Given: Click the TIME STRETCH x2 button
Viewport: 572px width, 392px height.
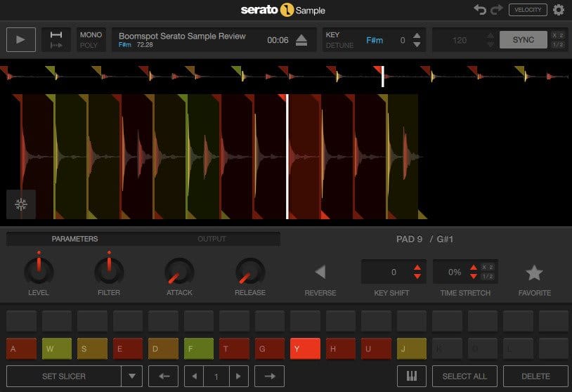Looking at the screenshot, I should tap(488, 267).
